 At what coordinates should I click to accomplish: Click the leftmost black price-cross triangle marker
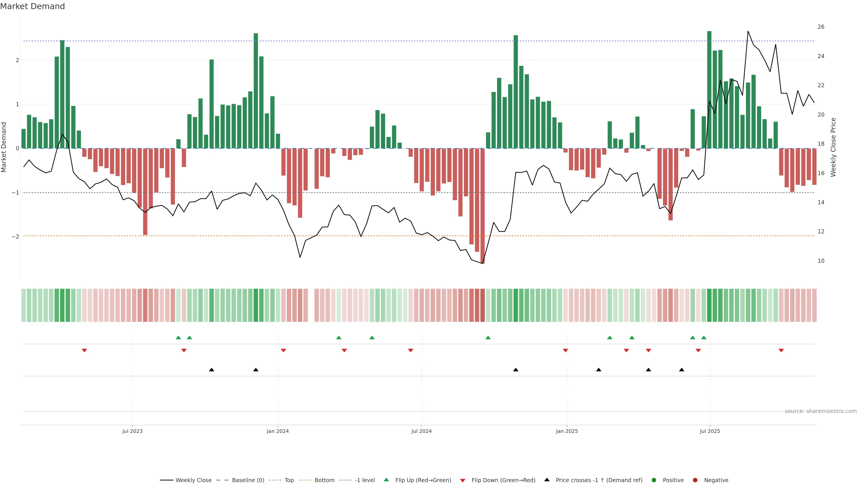tap(212, 370)
